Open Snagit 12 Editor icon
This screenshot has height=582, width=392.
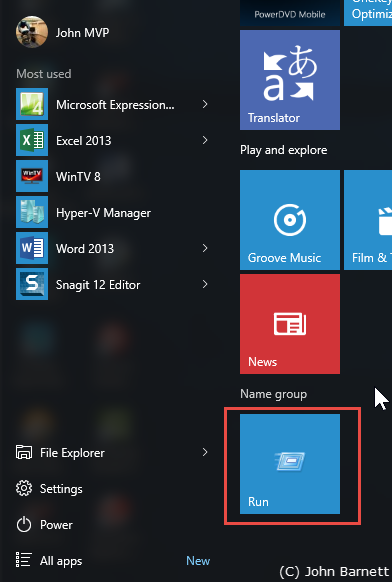click(x=32, y=284)
